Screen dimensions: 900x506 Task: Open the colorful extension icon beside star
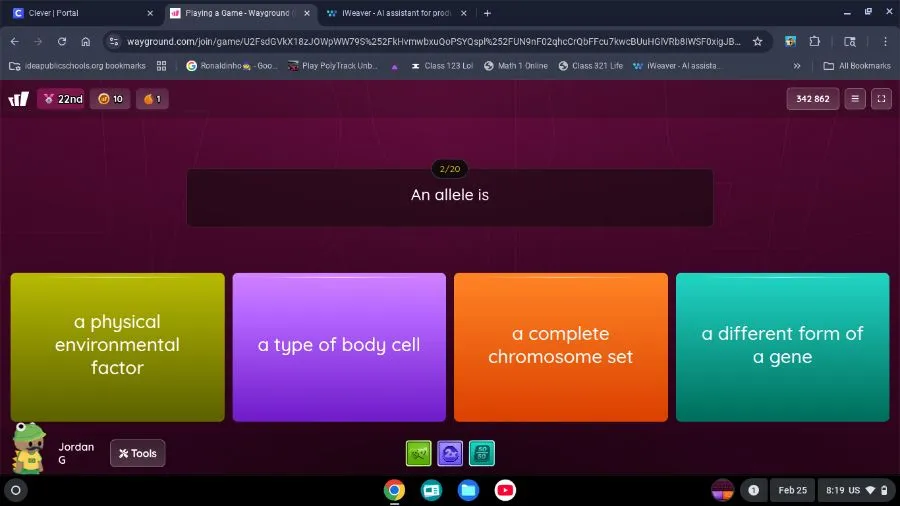790,41
